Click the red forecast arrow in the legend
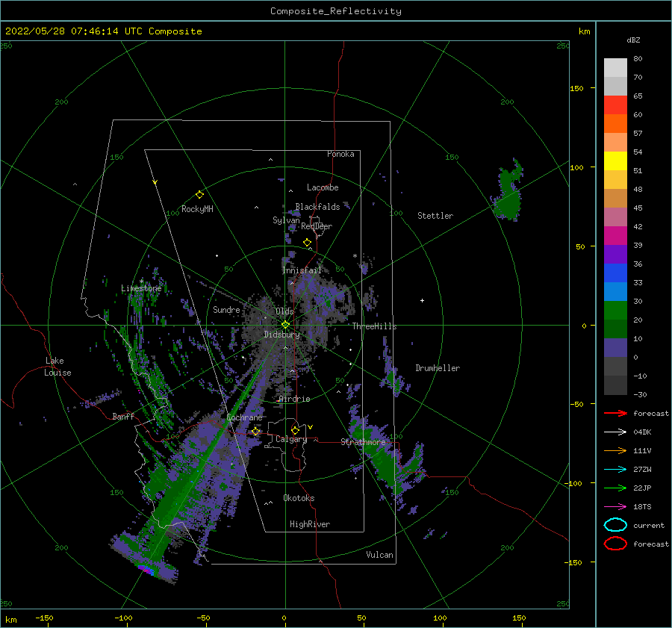The image size is (672, 628). click(x=615, y=413)
